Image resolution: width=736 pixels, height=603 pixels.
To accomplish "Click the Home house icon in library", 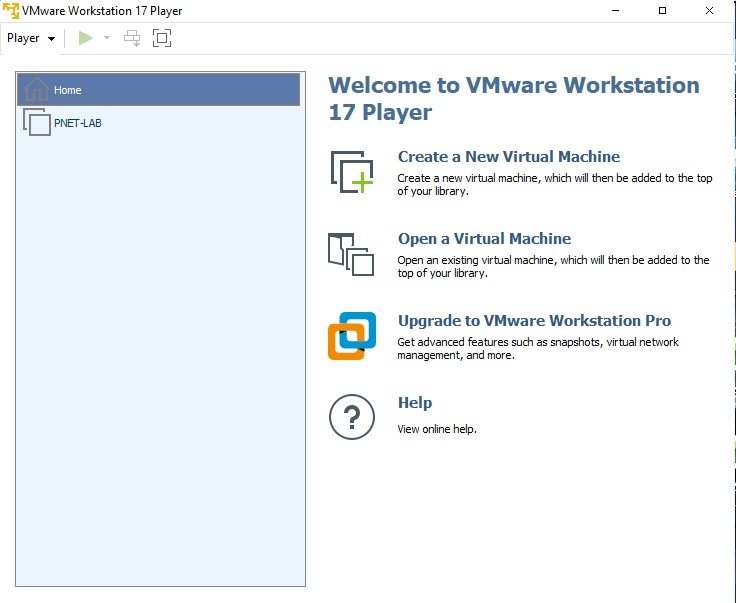I will (36, 89).
